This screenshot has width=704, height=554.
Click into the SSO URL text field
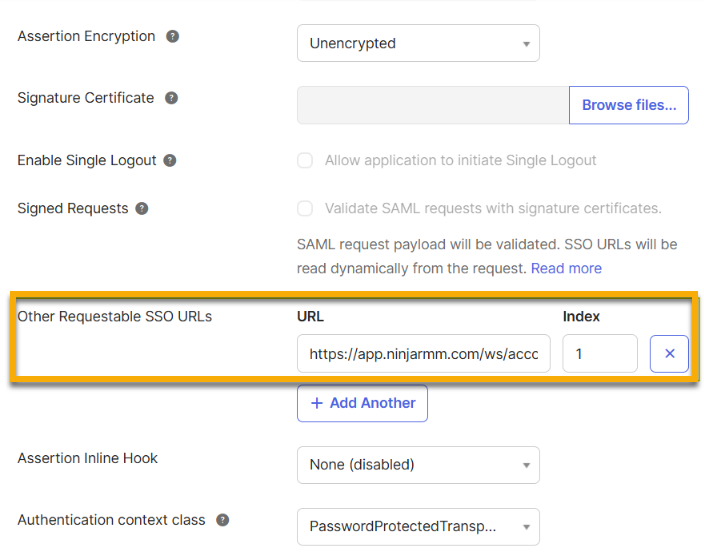tap(423, 354)
